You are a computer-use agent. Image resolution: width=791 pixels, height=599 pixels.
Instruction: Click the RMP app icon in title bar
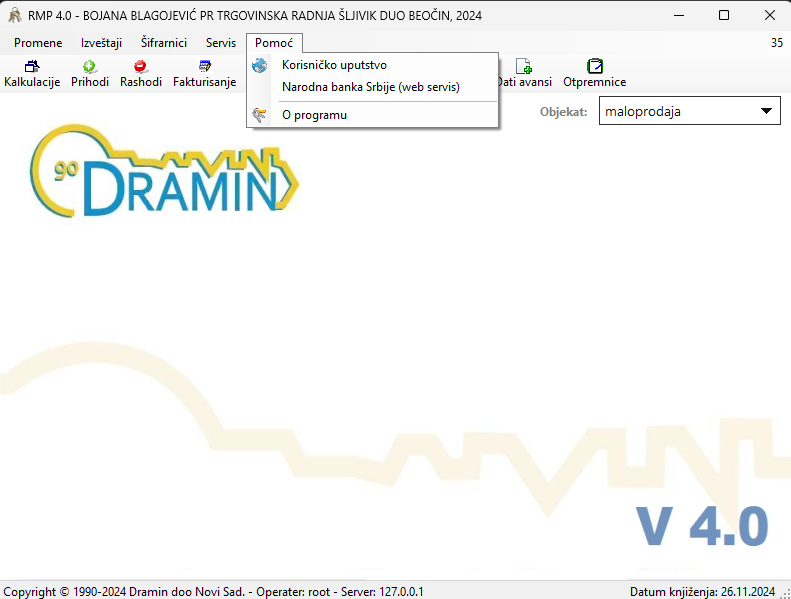[15, 15]
